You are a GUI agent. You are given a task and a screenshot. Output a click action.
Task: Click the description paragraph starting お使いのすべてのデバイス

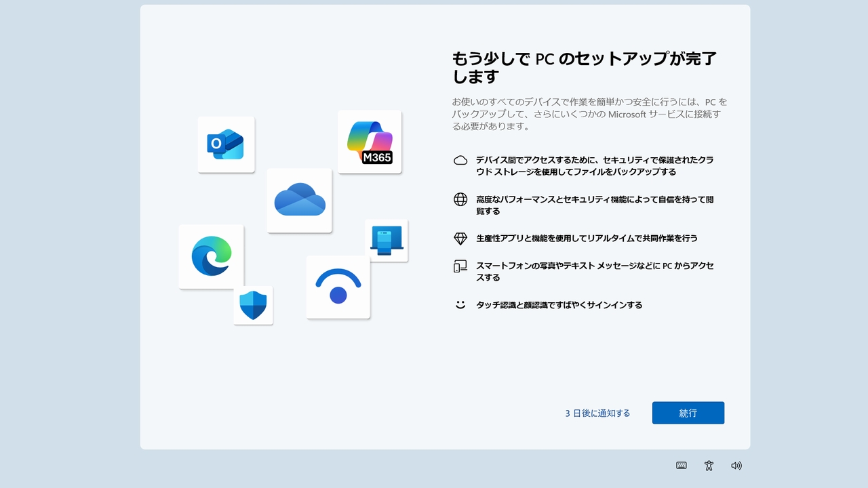click(589, 114)
